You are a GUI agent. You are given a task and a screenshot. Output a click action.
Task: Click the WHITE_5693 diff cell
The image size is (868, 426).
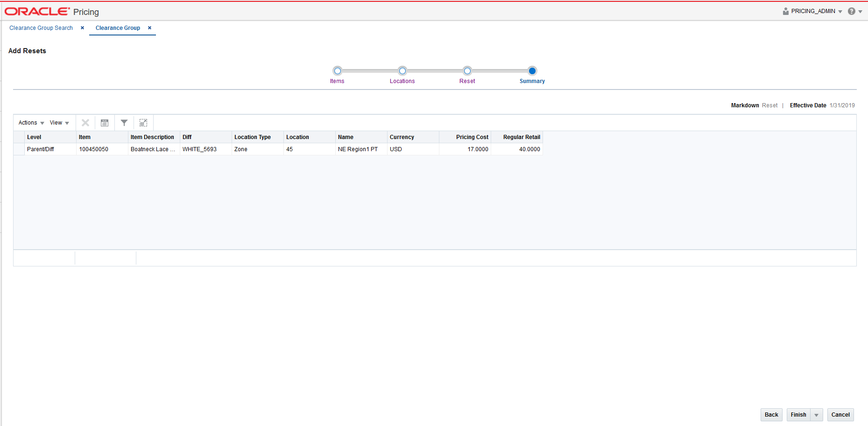pos(206,149)
